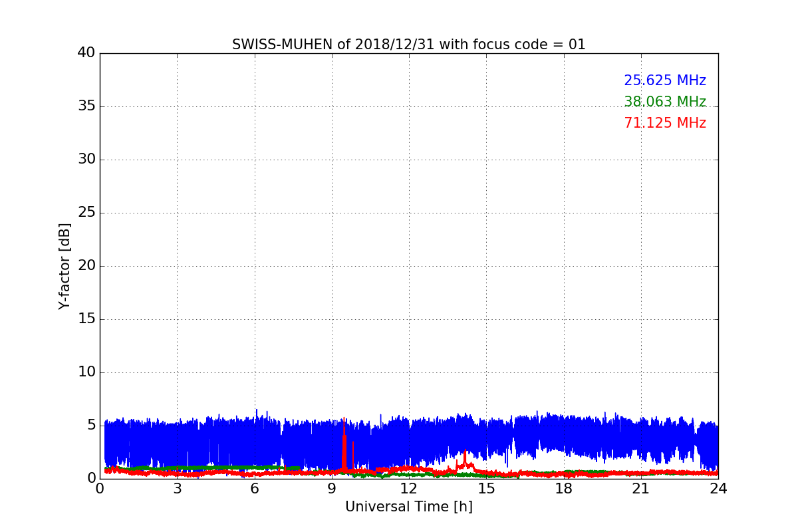Click y-axis tick label 20

(x=86, y=265)
